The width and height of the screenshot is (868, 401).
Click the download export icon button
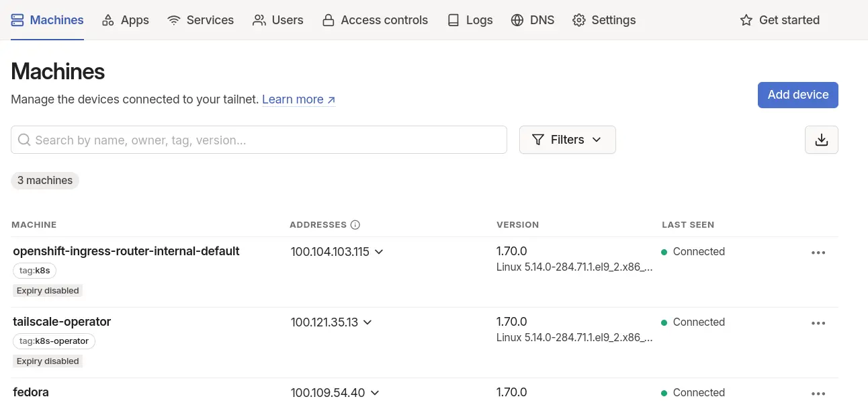pos(821,140)
